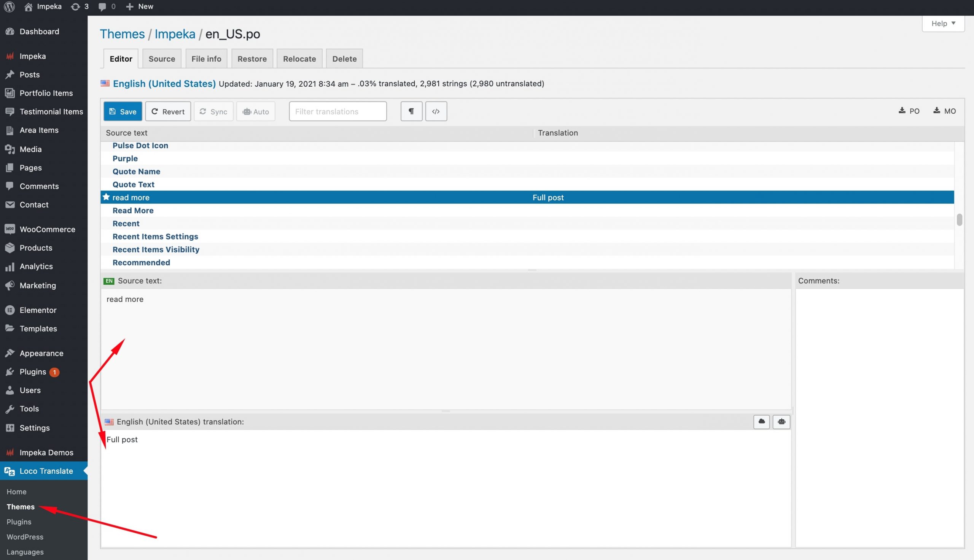
Task: Switch to the File info tab
Action: click(x=206, y=59)
